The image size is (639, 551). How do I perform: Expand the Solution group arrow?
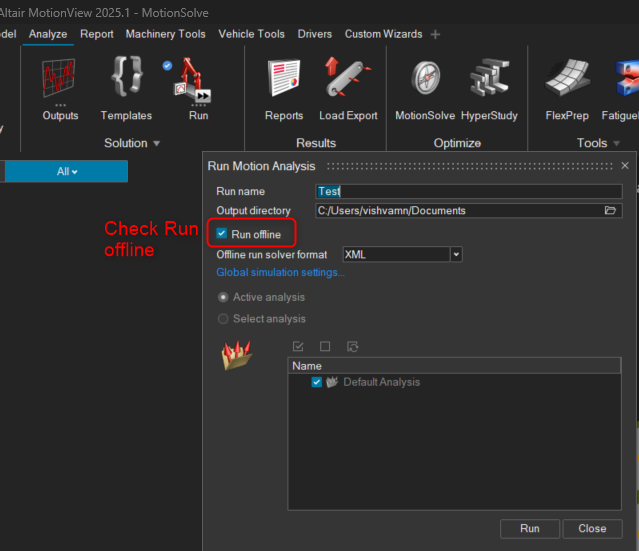(156, 143)
